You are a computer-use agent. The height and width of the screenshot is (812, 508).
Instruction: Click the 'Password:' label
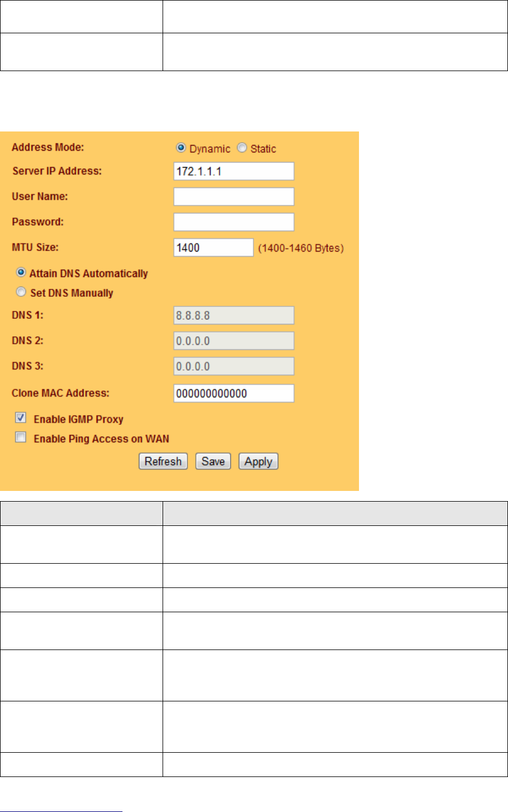pyautogui.click(x=38, y=222)
